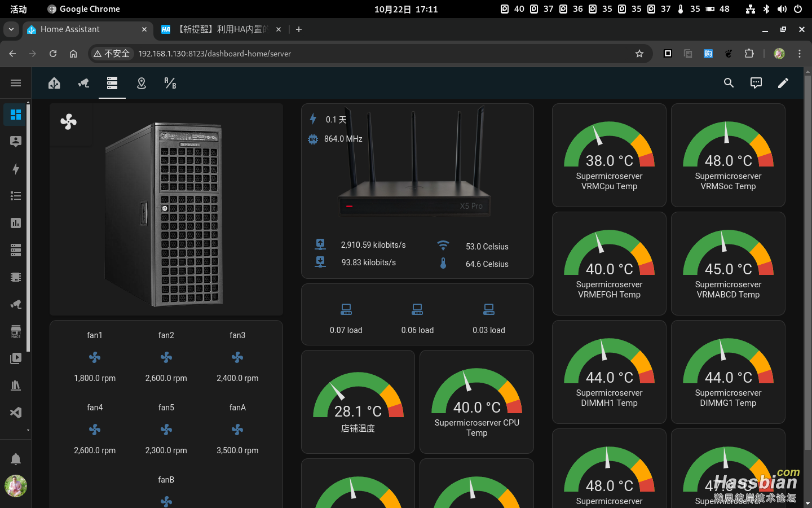This screenshot has width=812, height=508.
Task: Open the power menu icon
Action: 797,9
